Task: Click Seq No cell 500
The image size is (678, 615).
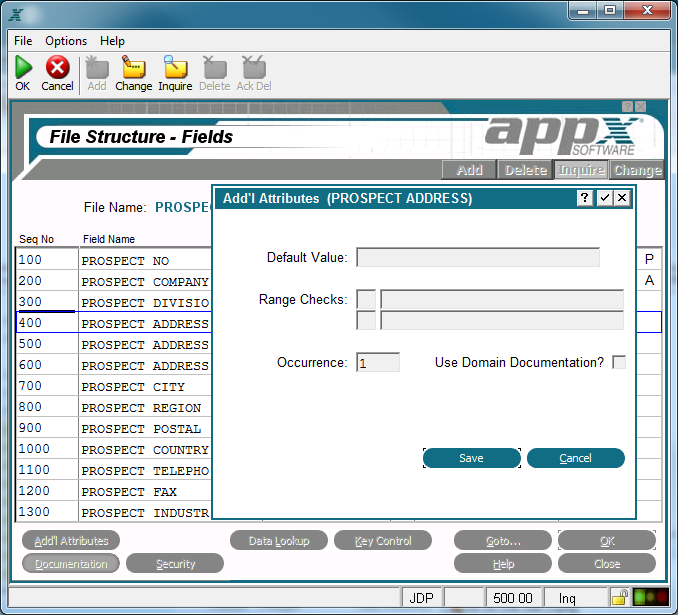Action: point(47,344)
